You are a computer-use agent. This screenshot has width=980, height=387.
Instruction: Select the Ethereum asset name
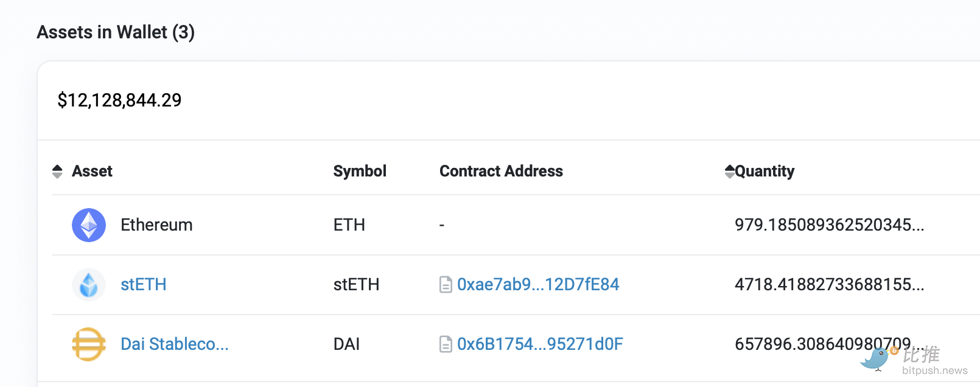[156, 225]
